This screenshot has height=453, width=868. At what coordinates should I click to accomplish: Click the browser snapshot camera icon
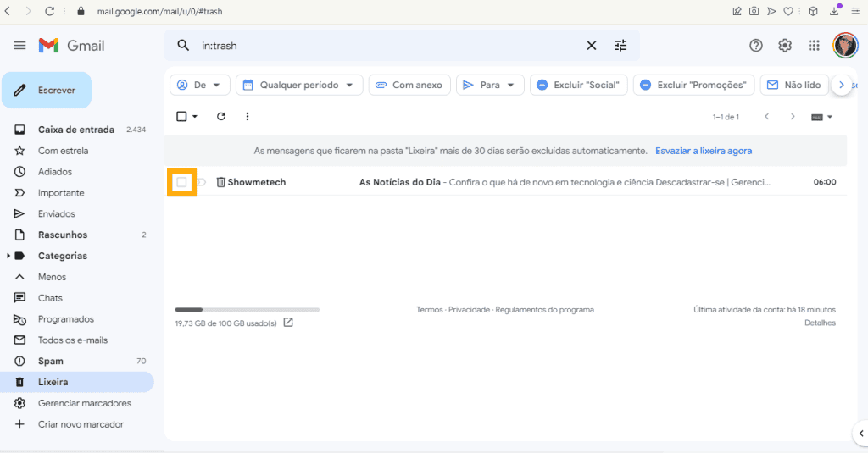(754, 11)
